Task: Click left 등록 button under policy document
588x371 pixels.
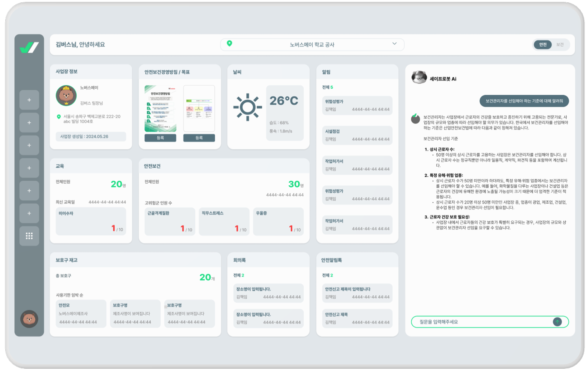Action: point(160,138)
